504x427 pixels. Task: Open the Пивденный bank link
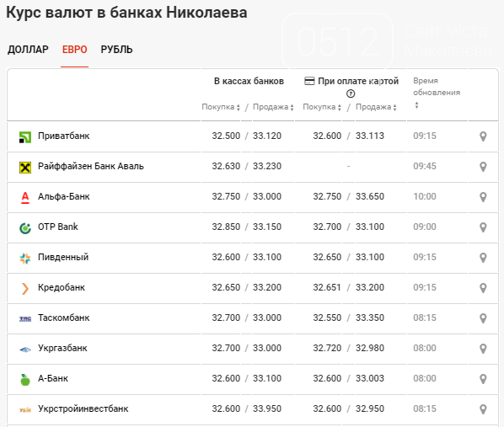tap(63, 258)
